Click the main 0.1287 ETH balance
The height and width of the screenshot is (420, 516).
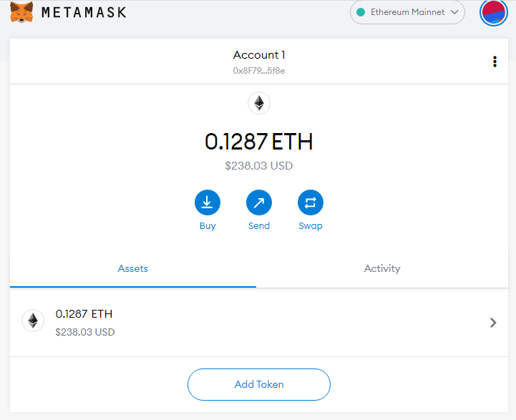click(259, 142)
